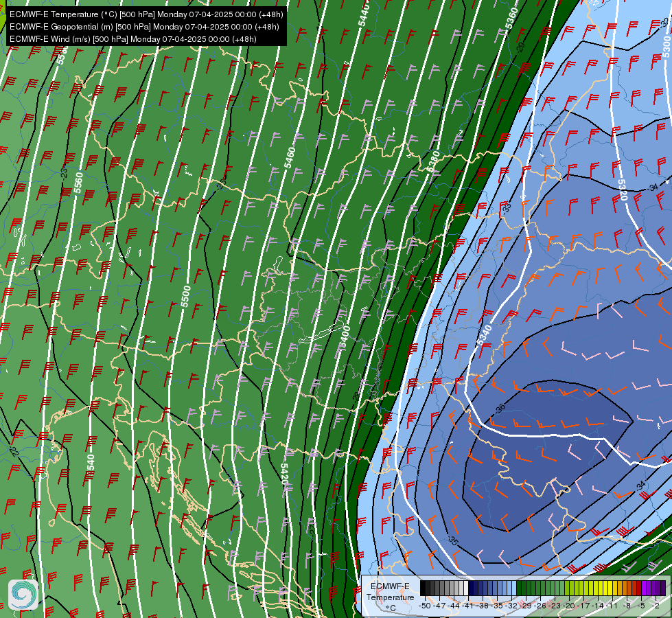Click the 5400 geopotential contour label

click(x=345, y=336)
